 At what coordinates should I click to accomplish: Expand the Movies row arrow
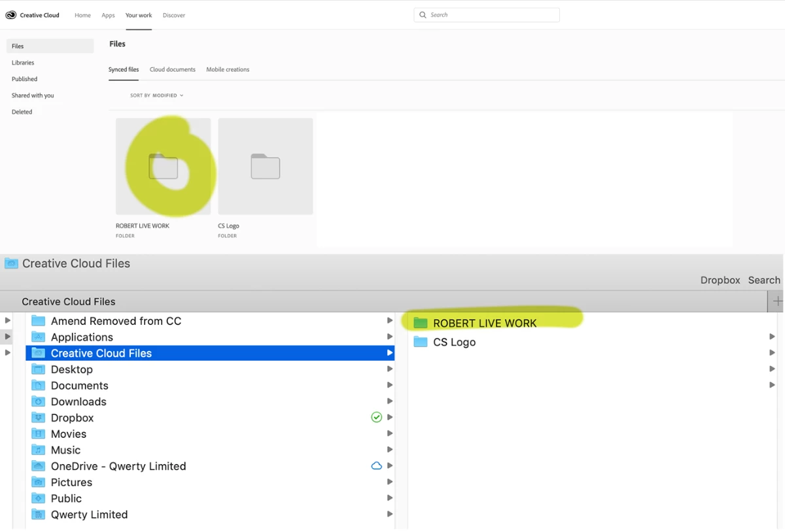389,433
